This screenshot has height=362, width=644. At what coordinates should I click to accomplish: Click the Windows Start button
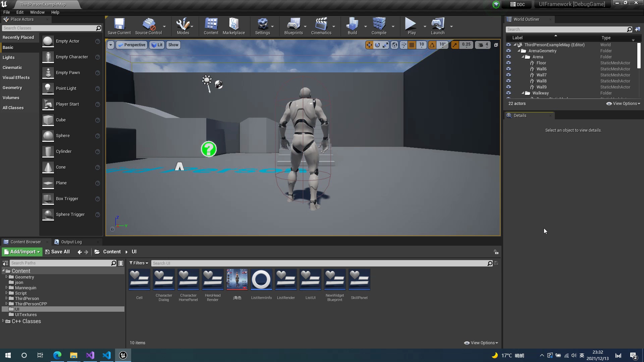(x=8, y=355)
